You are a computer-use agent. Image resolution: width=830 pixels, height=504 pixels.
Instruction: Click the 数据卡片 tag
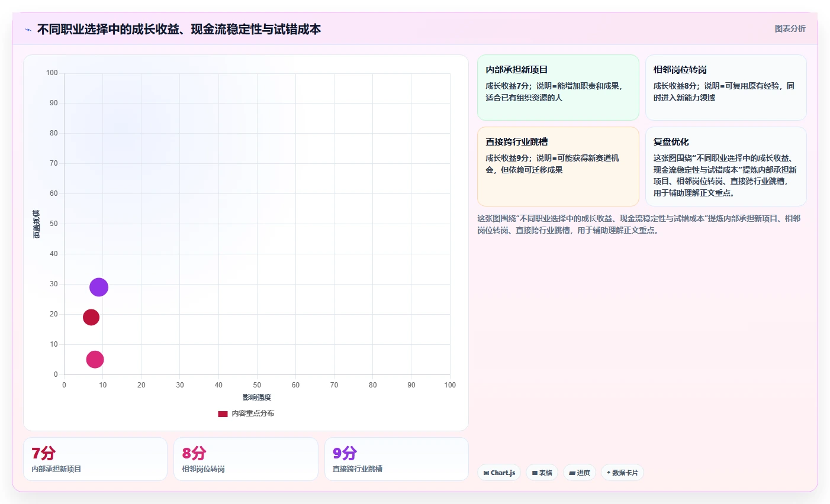(x=622, y=473)
